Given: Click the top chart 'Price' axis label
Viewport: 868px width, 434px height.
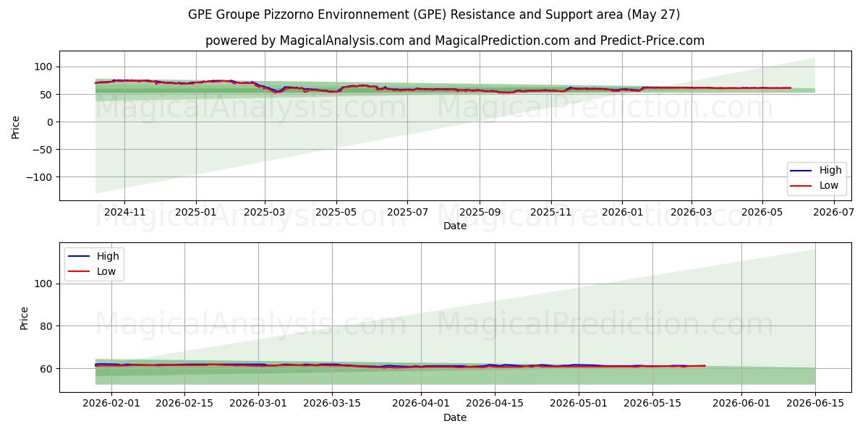Looking at the screenshot, I should click(x=16, y=126).
